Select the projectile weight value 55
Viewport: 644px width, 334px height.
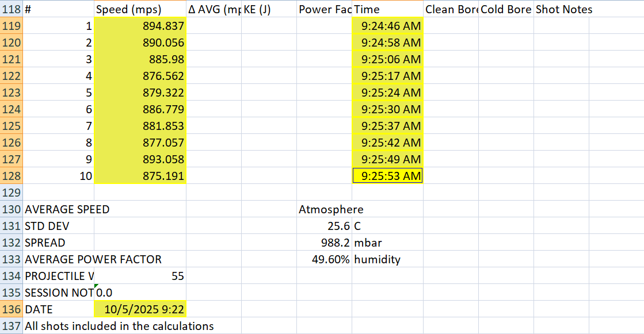click(140, 276)
